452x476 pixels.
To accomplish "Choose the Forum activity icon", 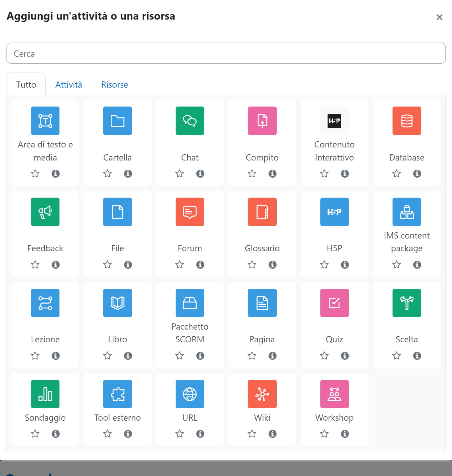I will click(x=190, y=212).
